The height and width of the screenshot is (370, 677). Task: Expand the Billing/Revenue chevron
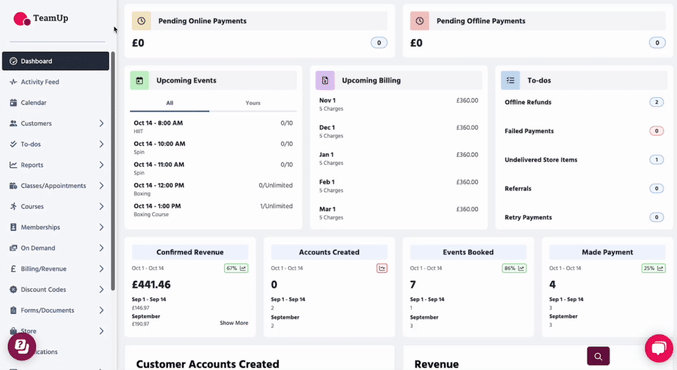[101, 269]
